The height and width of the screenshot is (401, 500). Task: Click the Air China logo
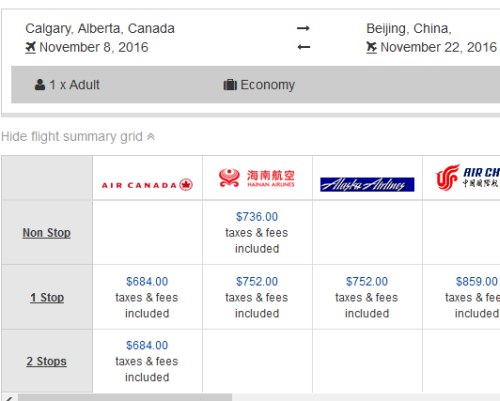[468, 177]
